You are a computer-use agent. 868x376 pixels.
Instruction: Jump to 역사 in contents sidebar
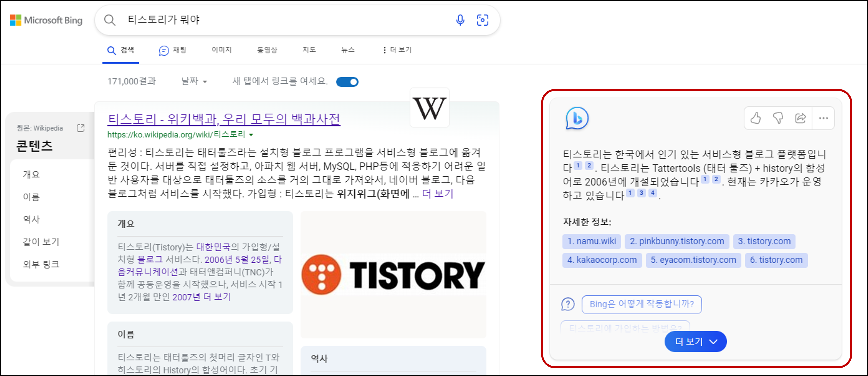(31, 219)
